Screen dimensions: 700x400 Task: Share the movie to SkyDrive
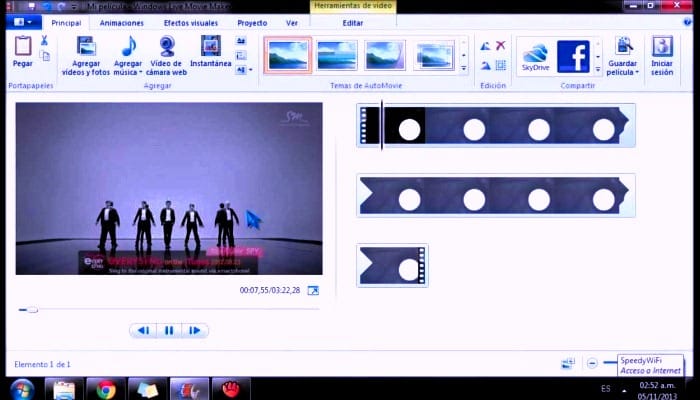click(x=535, y=57)
